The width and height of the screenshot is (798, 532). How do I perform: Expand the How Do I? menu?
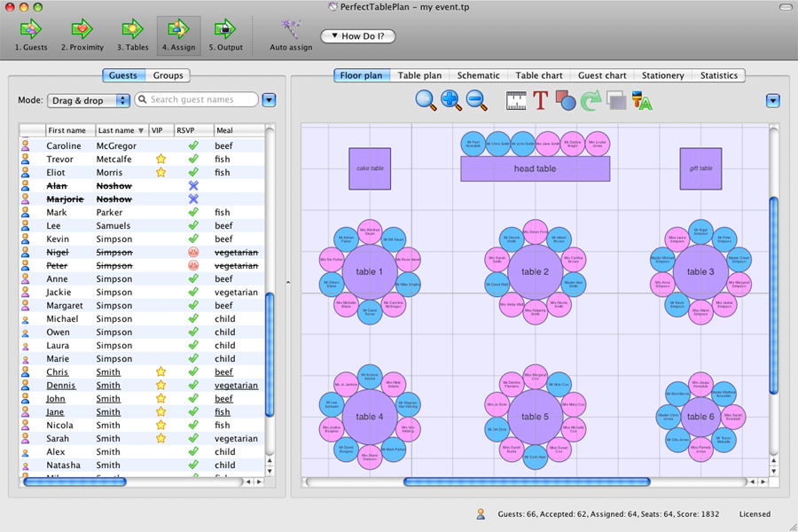tap(358, 36)
